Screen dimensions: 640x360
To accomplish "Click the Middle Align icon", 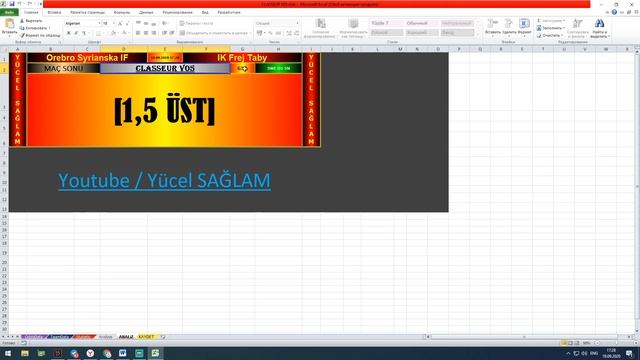I will coord(146,24).
